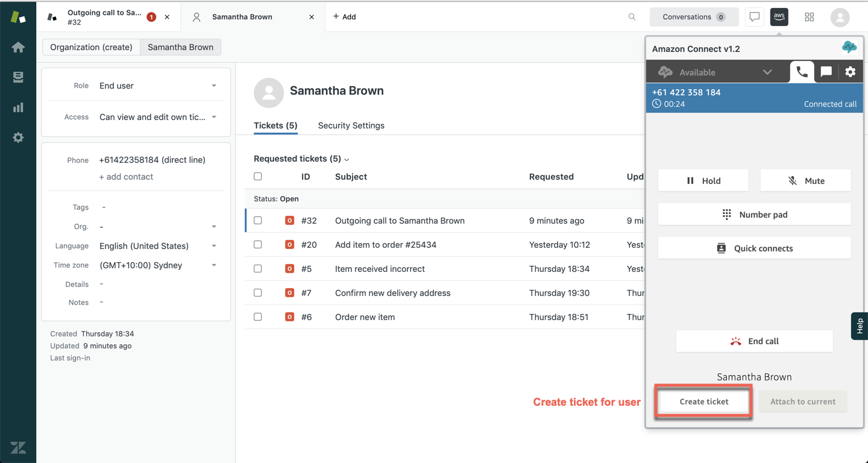The width and height of the screenshot is (868, 463).
Task: Open the Views icon in sidebar
Action: (18, 77)
